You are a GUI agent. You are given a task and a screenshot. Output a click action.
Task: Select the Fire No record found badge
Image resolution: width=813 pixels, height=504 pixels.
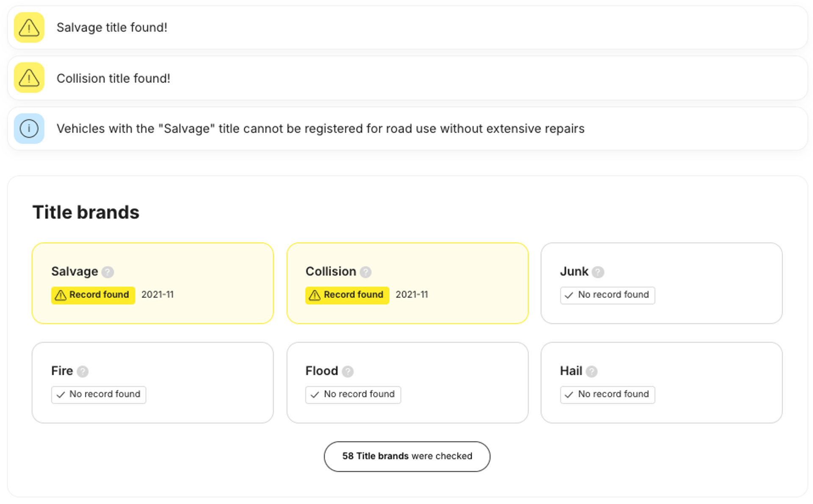pos(99,395)
